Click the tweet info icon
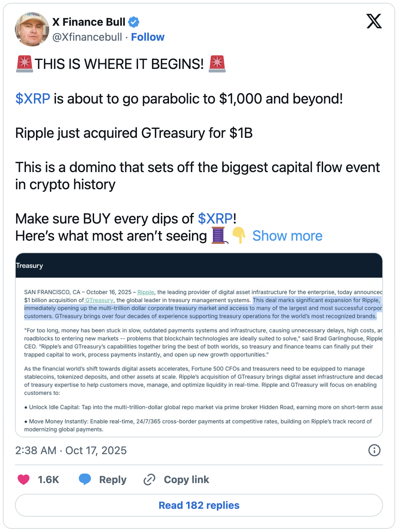 (374, 450)
